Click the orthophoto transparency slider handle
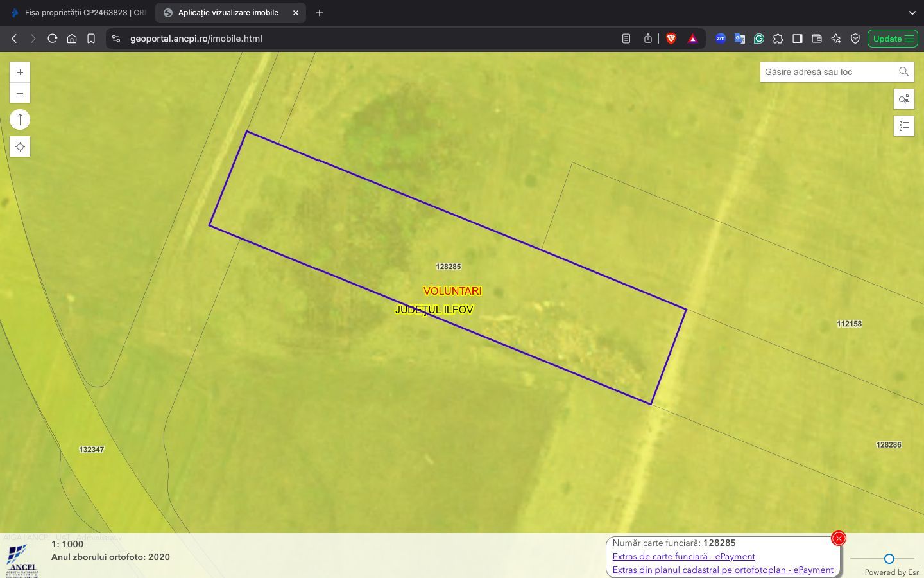Image resolution: width=924 pixels, height=578 pixels. (x=889, y=559)
